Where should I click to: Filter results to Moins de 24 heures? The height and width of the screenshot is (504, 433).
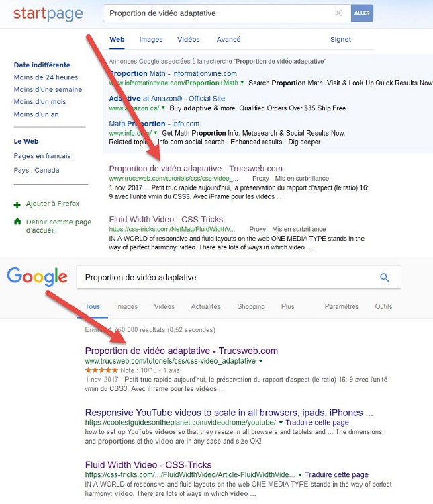click(46, 77)
